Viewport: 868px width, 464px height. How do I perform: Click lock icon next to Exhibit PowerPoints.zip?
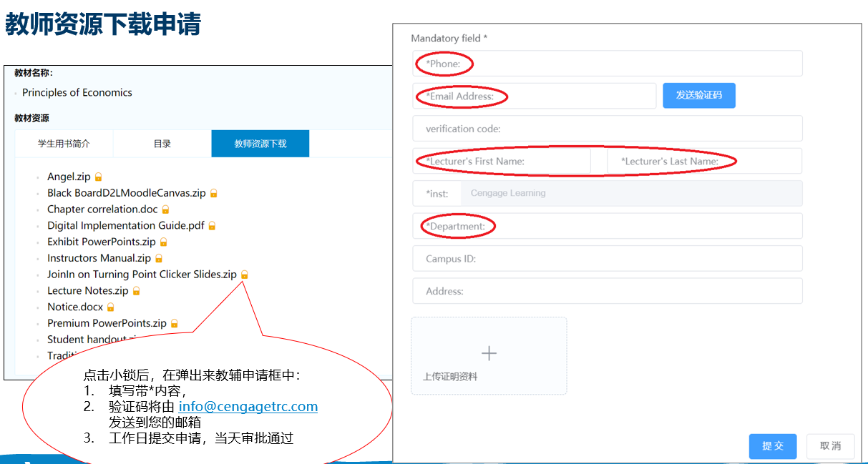(x=163, y=242)
